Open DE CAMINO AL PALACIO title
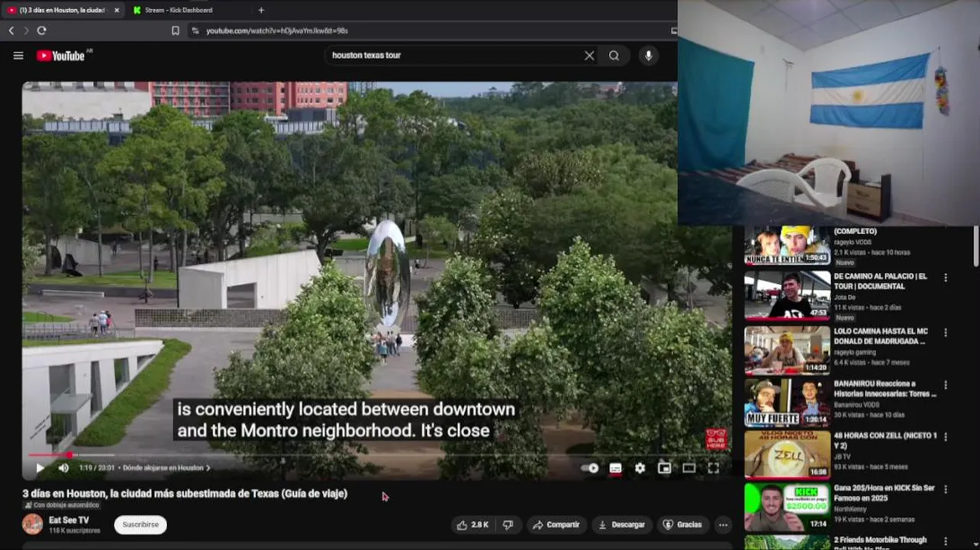This screenshot has height=550, width=980. click(x=880, y=281)
